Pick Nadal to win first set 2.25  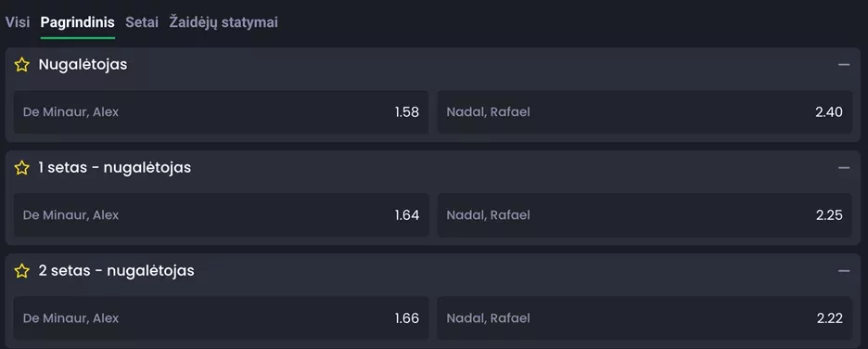(x=645, y=215)
